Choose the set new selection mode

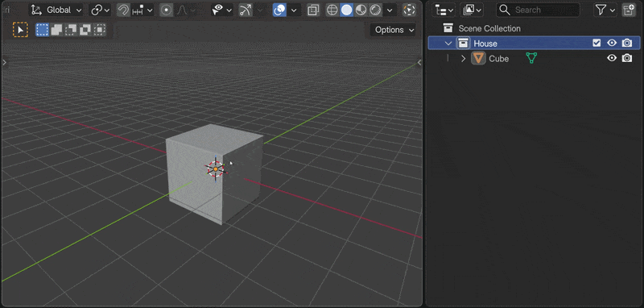[x=42, y=30]
